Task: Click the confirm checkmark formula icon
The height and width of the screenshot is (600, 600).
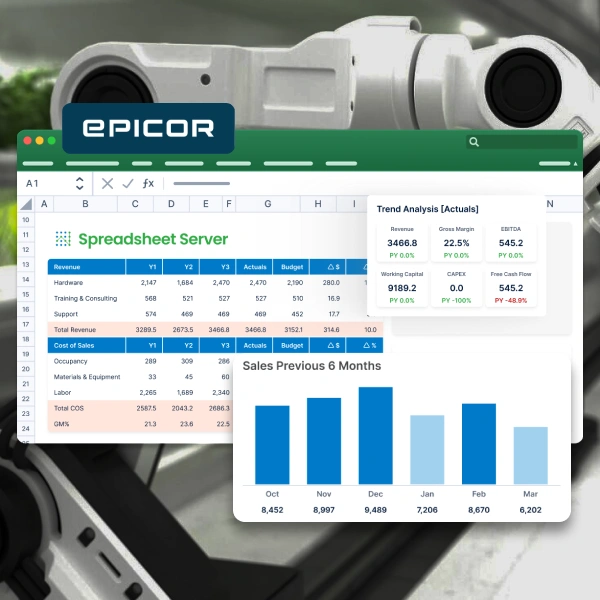Action: click(128, 184)
